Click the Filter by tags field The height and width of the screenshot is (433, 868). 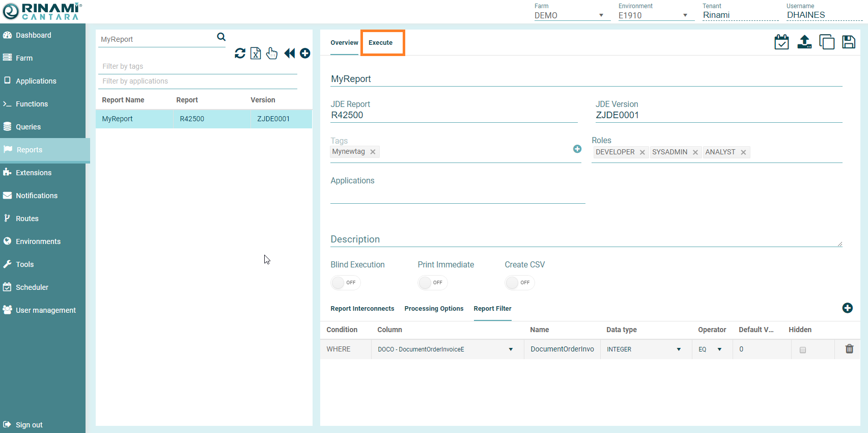198,66
